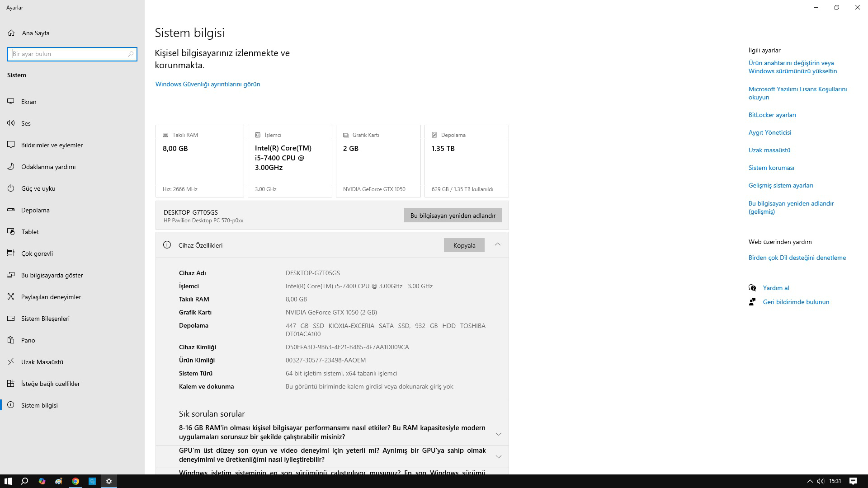Click the Ana Sayfa home icon
The width and height of the screenshot is (868, 488).
pyautogui.click(x=11, y=33)
